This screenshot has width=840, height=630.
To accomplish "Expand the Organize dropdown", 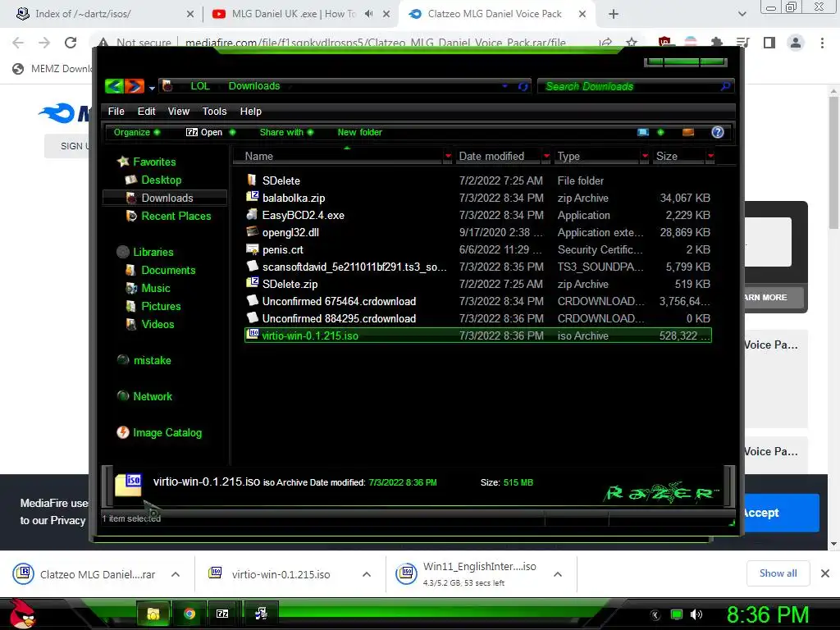I will 137,132.
